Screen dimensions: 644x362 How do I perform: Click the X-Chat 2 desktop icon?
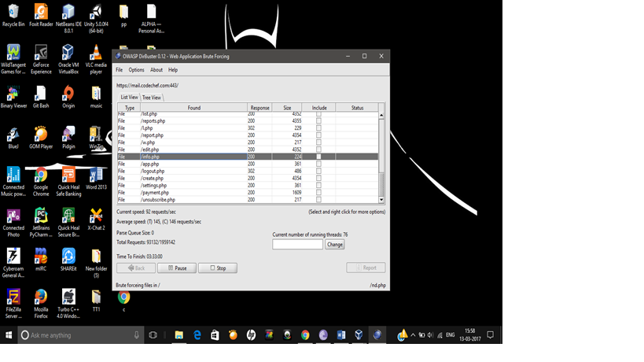pyautogui.click(x=96, y=219)
